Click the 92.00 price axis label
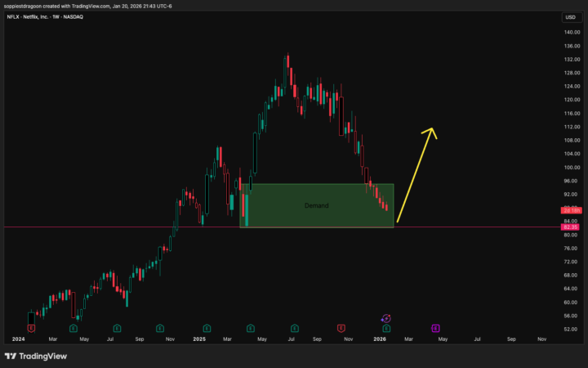 (571, 195)
